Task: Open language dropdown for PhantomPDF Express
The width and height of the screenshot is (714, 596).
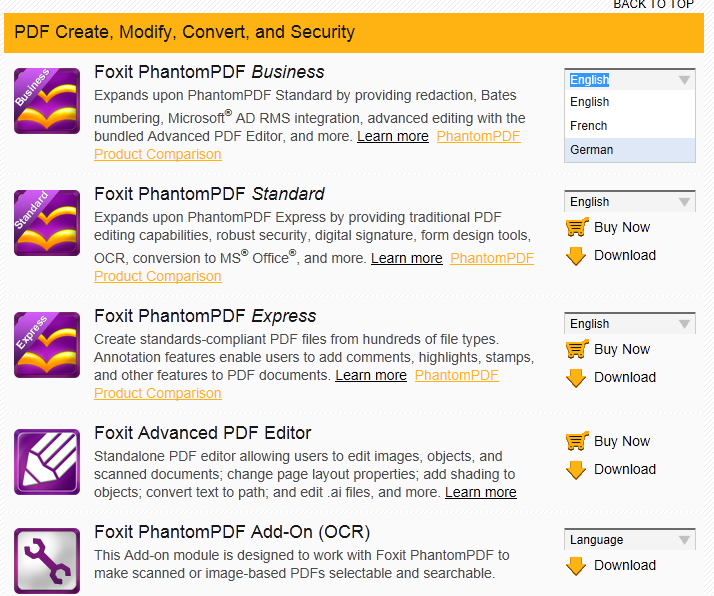Action: click(x=629, y=324)
